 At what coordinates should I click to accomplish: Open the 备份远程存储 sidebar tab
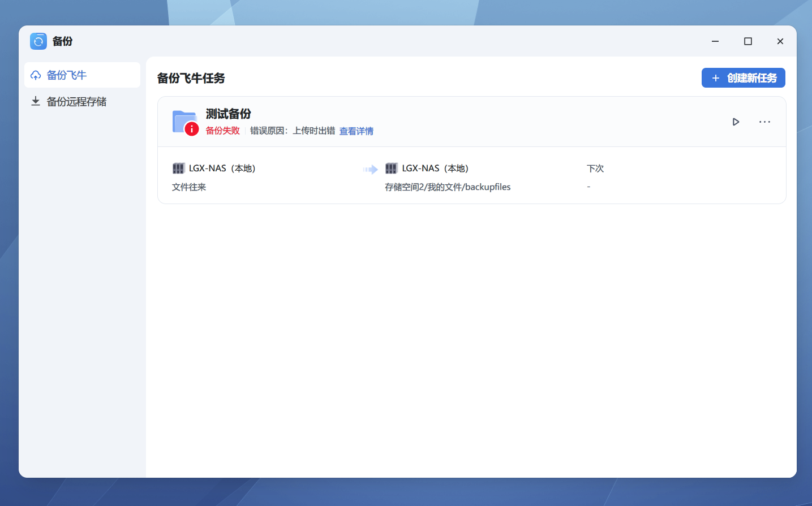pyautogui.click(x=82, y=102)
